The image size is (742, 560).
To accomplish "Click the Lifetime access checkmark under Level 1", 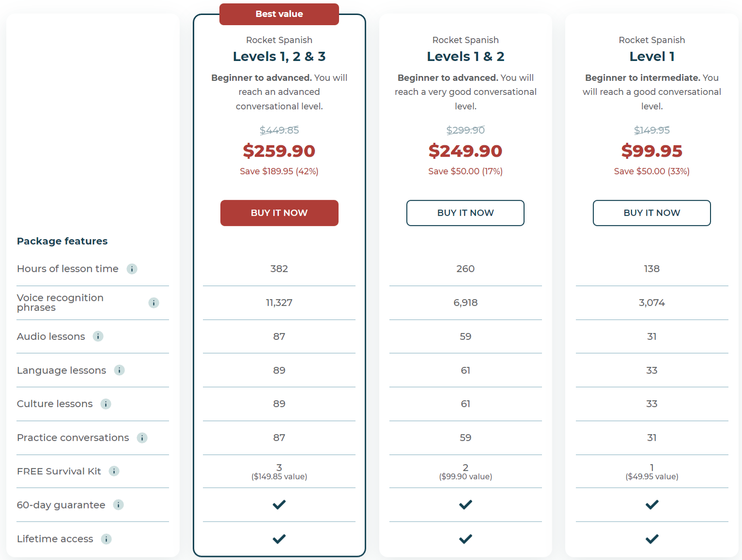I will [651, 539].
